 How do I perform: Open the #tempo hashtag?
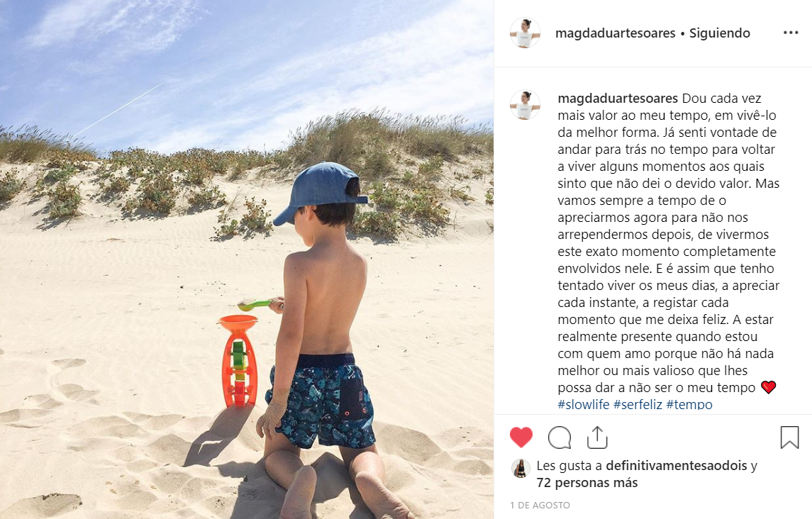pyautogui.click(x=689, y=405)
